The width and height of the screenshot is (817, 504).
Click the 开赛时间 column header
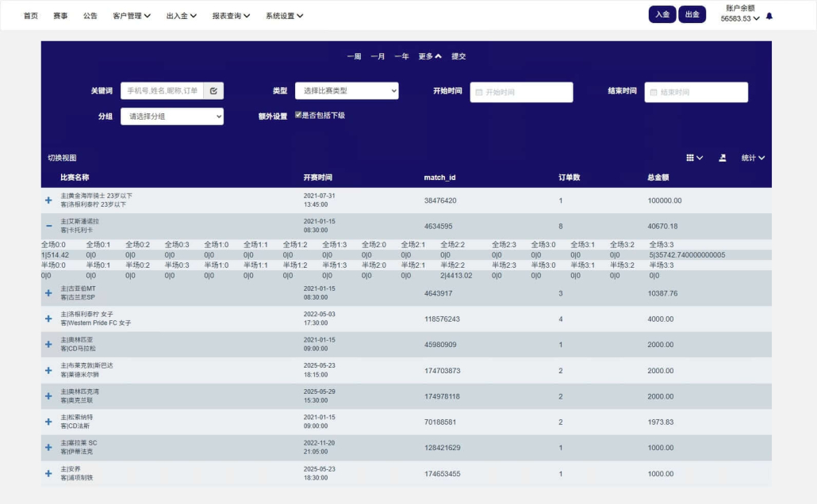click(318, 178)
